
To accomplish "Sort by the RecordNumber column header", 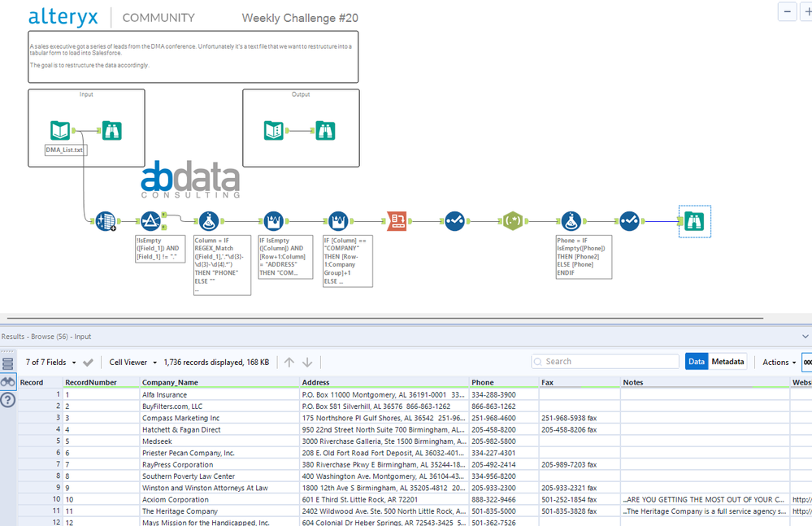I will pyautogui.click(x=102, y=383).
